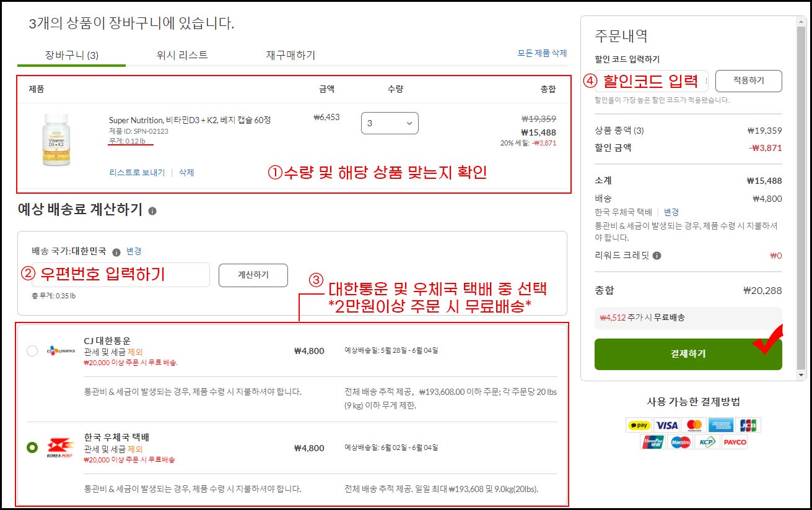Click the info icon beside 예상 배송료 계산하기
This screenshot has width=812, height=510.
(x=152, y=210)
